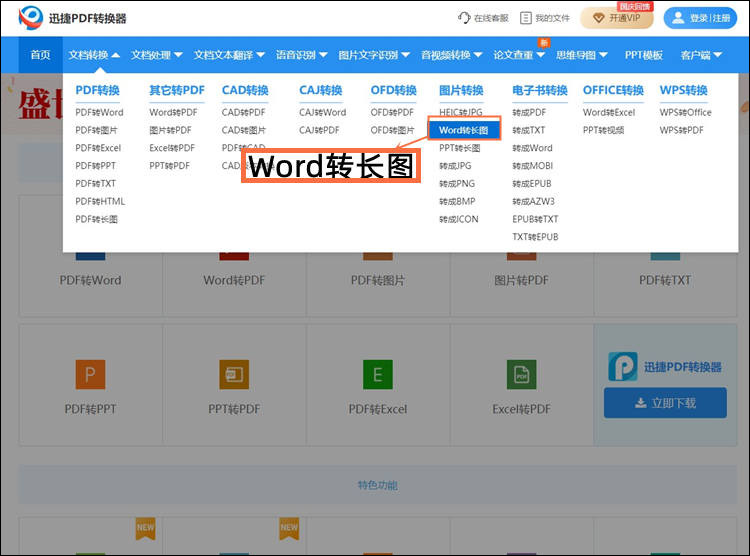Choose 转成MOBI under 电子书转换
The width and height of the screenshot is (750, 556).
point(532,166)
